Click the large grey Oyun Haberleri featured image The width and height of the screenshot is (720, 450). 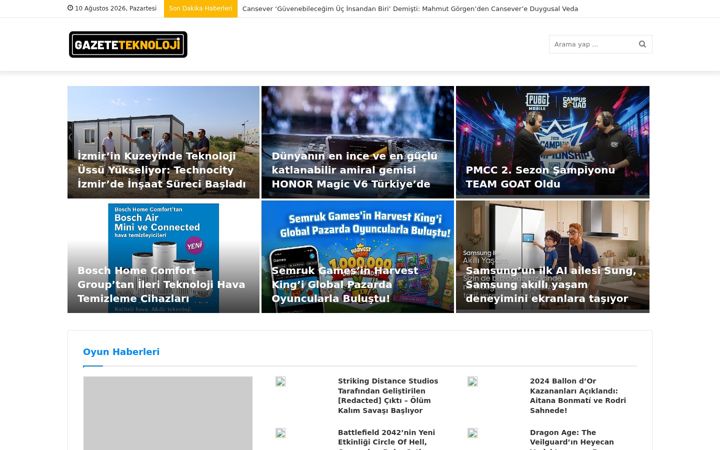168,413
